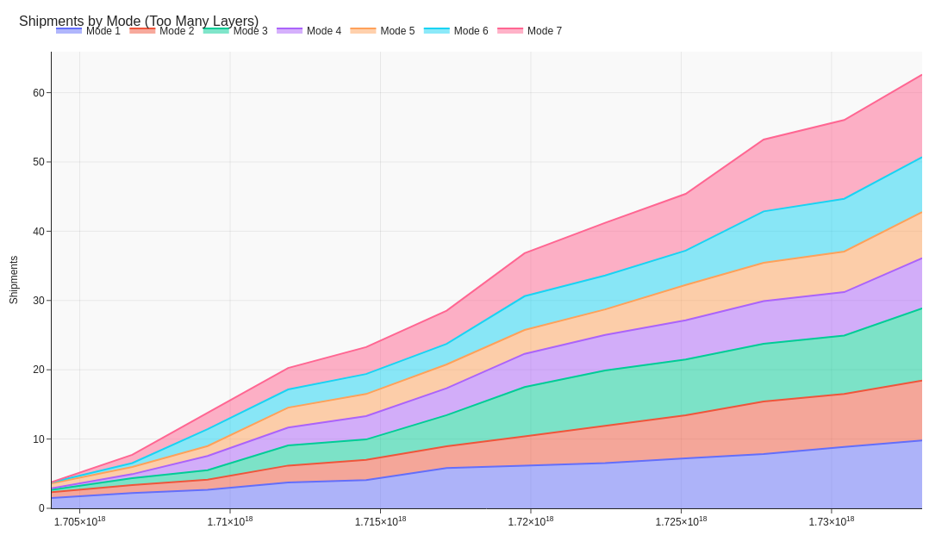Click the 60 tick on the y-axis
The height and width of the screenshot is (560, 948).
[x=39, y=93]
